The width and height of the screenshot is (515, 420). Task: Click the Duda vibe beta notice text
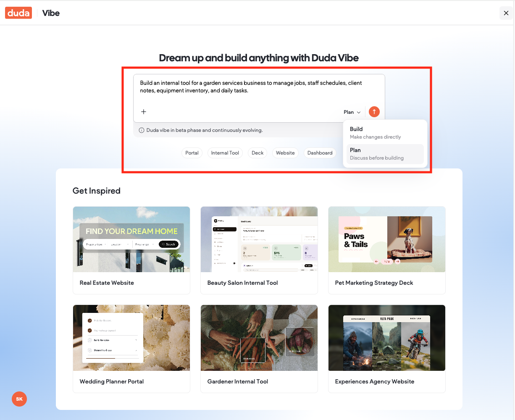(x=205, y=130)
